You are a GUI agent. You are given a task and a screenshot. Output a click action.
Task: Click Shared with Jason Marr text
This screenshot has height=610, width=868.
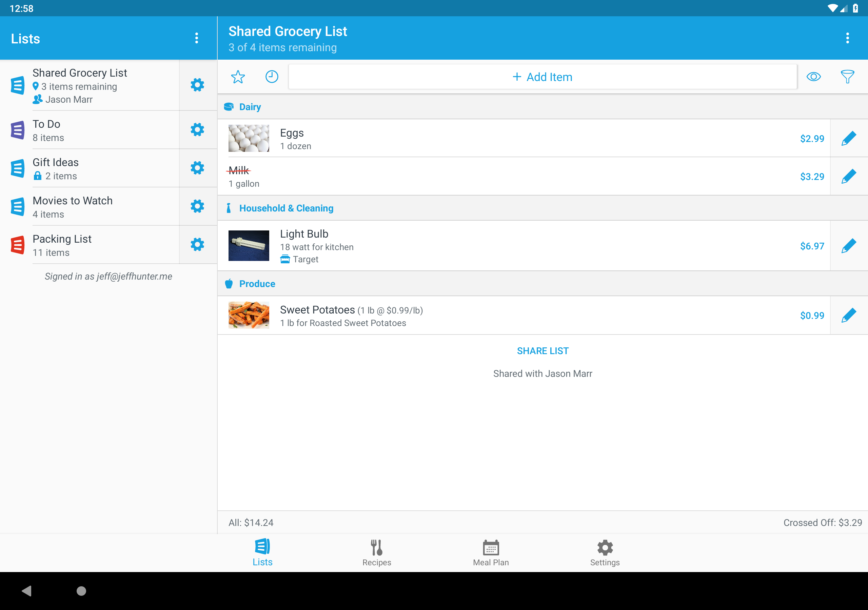(542, 373)
